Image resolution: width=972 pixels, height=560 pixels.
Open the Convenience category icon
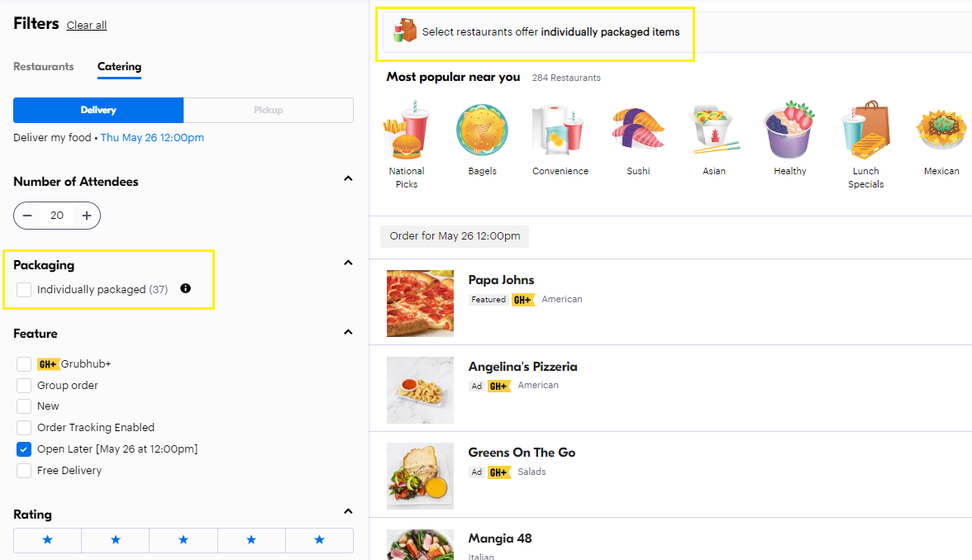(560, 131)
